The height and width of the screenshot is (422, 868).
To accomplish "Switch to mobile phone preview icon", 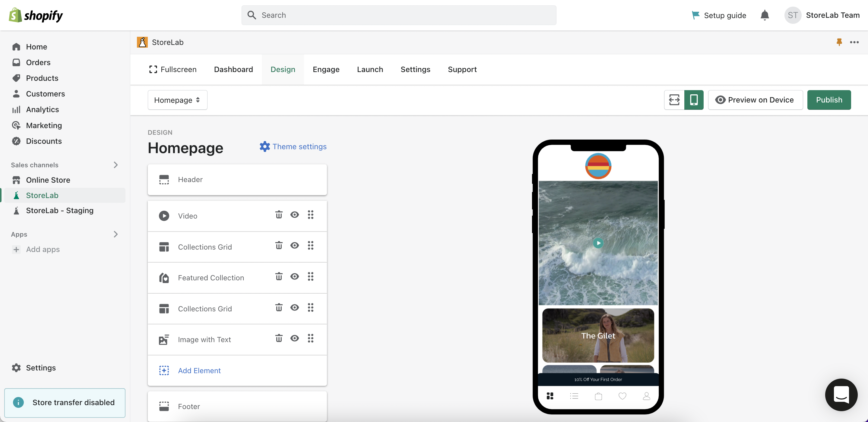I will point(693,100).
